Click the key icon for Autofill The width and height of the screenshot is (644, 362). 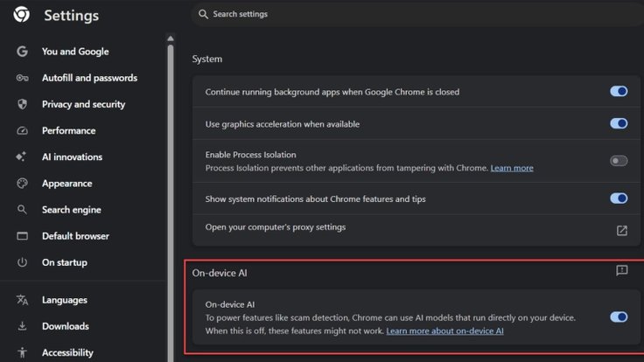point(22,78)
